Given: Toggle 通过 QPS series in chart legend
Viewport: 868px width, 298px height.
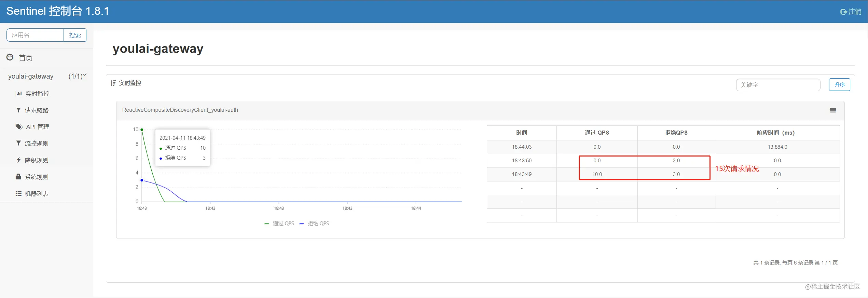Looking at the screenshot, I should pyautogui.click(x=279, y=223).
